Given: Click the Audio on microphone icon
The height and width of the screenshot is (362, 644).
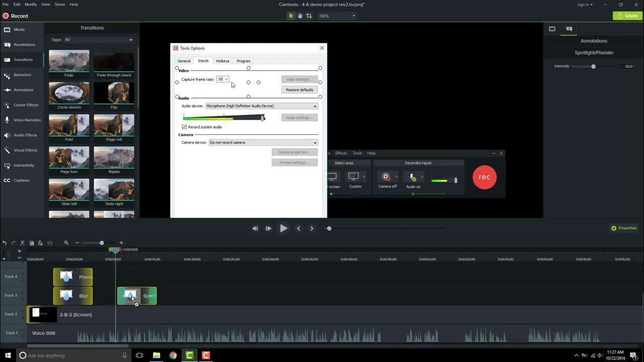Looking at the screenshot, I should (x=412, y=177).
